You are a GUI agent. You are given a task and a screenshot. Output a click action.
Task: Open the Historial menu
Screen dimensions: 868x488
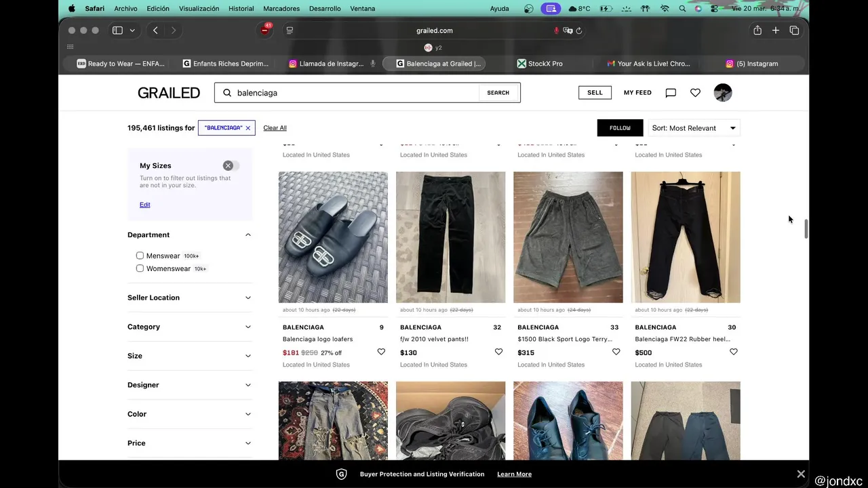pyautogui.click(x=241, y=8)
